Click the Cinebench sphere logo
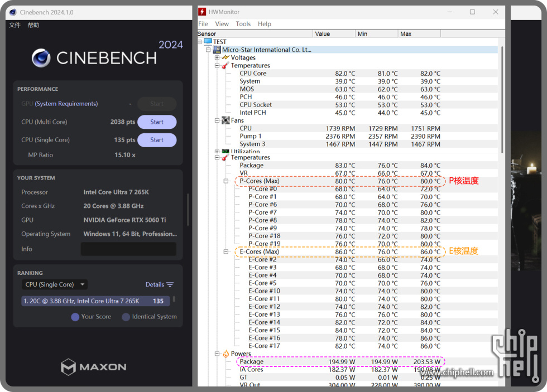The height and width of the screenshot is (392, 547). [41, 58]
